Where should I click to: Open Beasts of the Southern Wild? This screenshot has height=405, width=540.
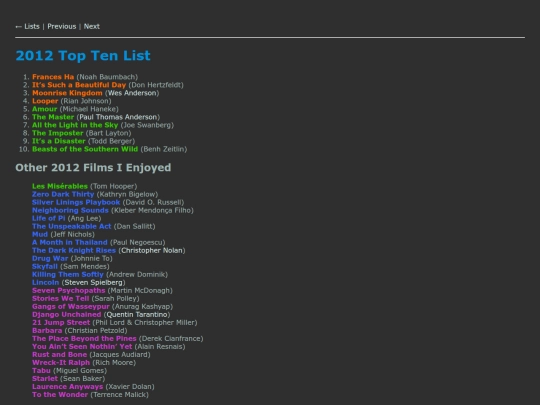(x=85, y=149)
